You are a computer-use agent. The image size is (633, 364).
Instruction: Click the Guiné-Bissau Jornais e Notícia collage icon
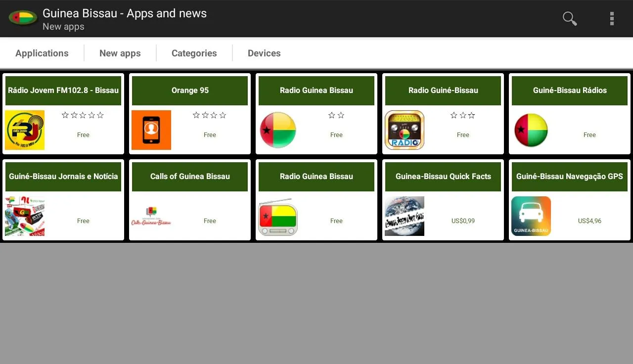25,216
